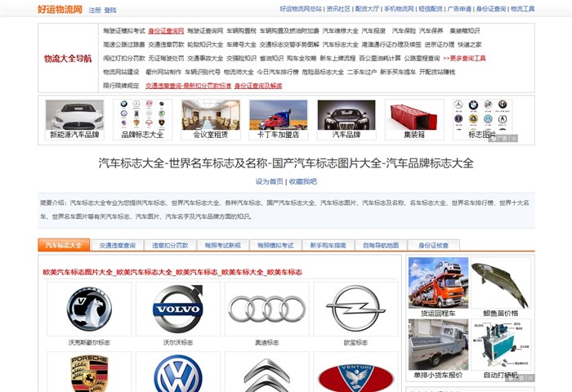
Task: Open the Volkswagen VW logo image
Action: 177,374
